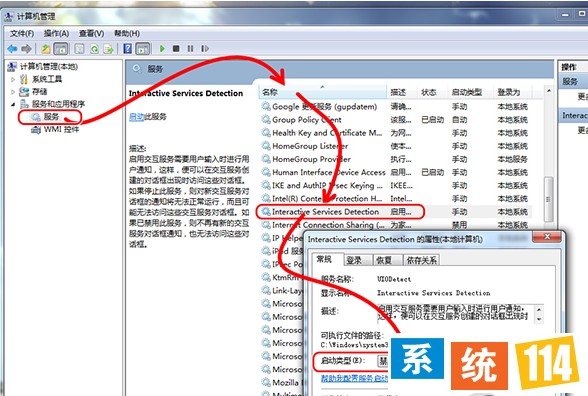
Task: Go back with the blue left arrow
Action: (x=12, y=49)
